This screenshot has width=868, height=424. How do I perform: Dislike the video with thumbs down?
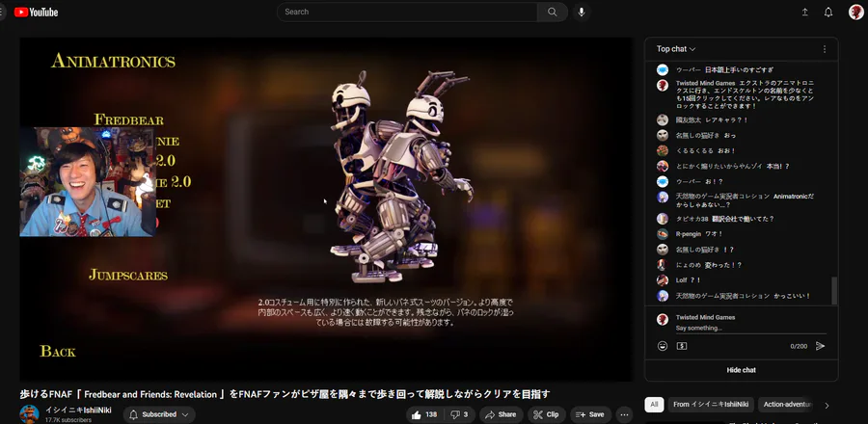click(459, 414)
